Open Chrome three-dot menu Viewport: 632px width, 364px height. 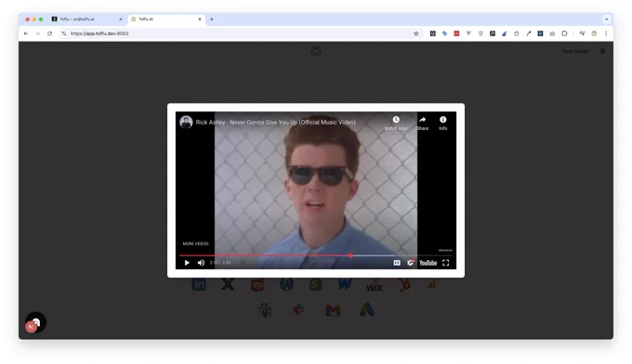(x=606, y=33)
